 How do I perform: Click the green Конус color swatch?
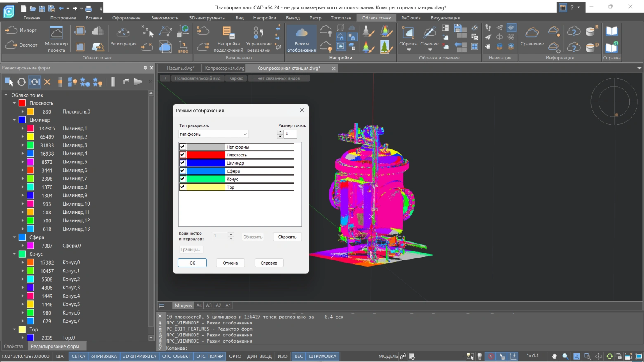pyautogui.click(x=205, y=179)
